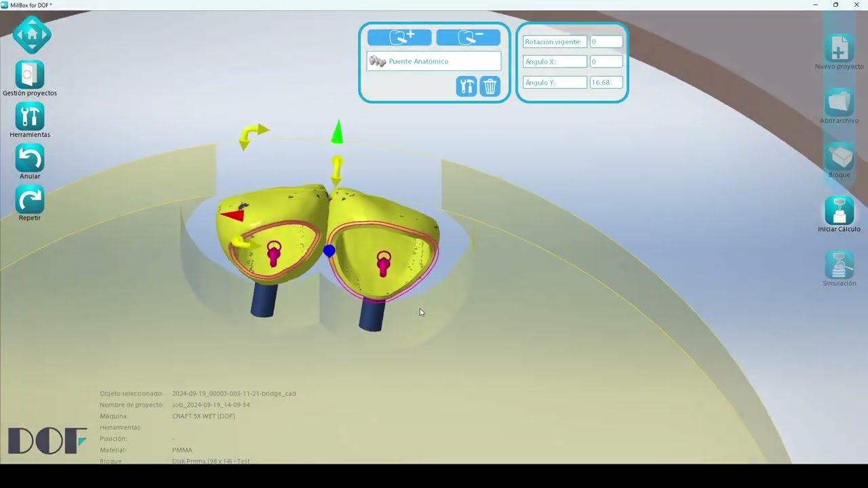Click the PMMA material value
The image size is (868, 488).
(182, 450)
